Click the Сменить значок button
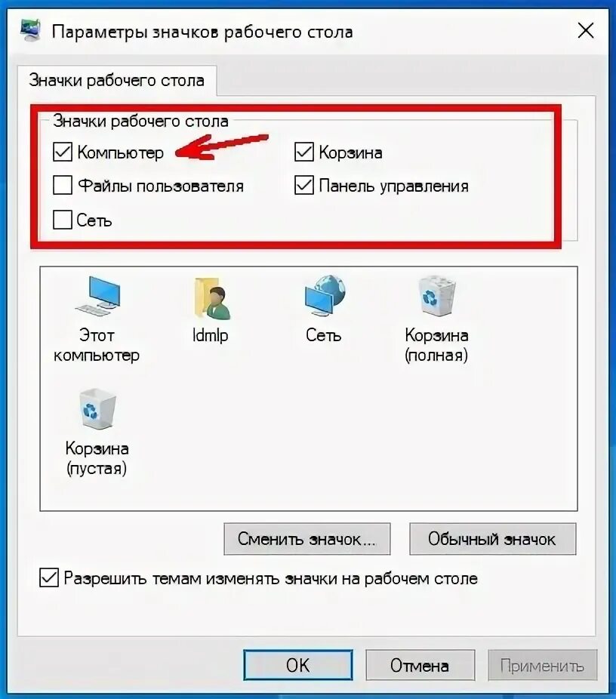 [307, 539]
